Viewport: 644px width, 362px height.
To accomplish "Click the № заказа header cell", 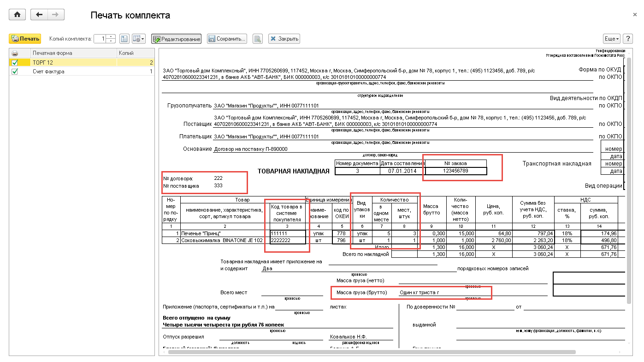I will [455, 163].
